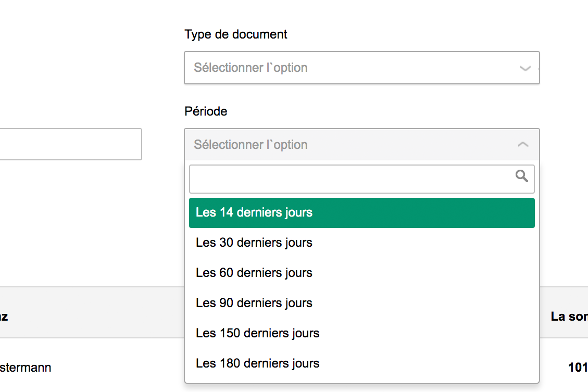Sort by the column header ending in 'nz'
Viewport: 588px width, 392px height.
(4, 316)
